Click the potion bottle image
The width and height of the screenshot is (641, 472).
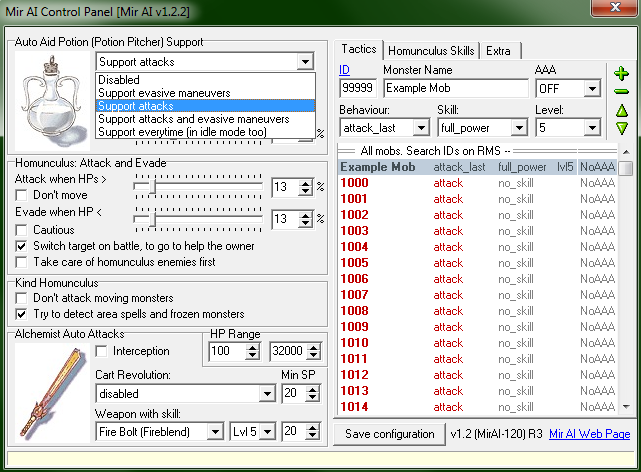[x=52, y=101]
